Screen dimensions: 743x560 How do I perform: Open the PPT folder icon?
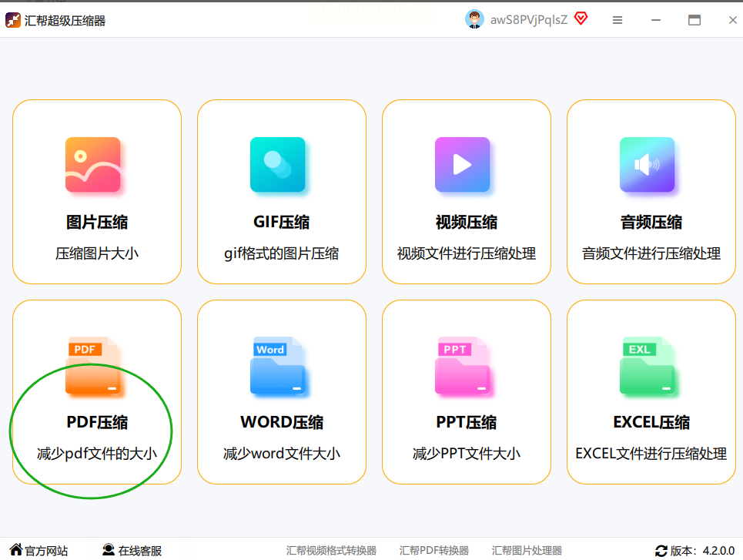click(463, 366)
